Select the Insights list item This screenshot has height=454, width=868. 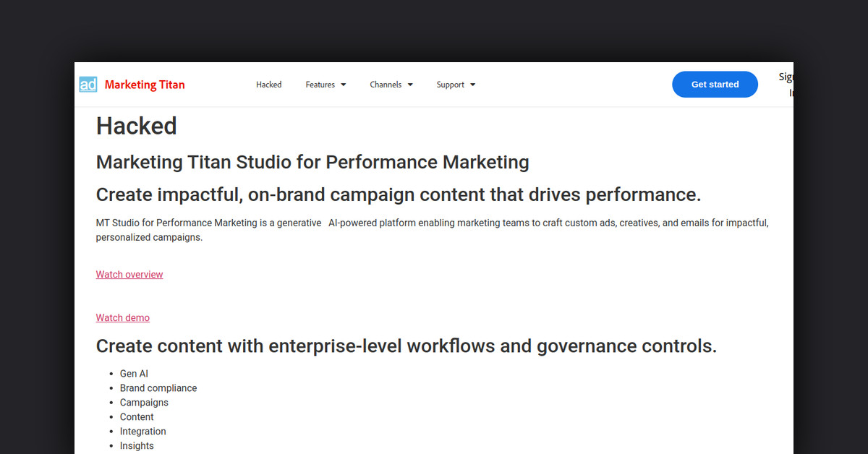click(x=137, y=446)
